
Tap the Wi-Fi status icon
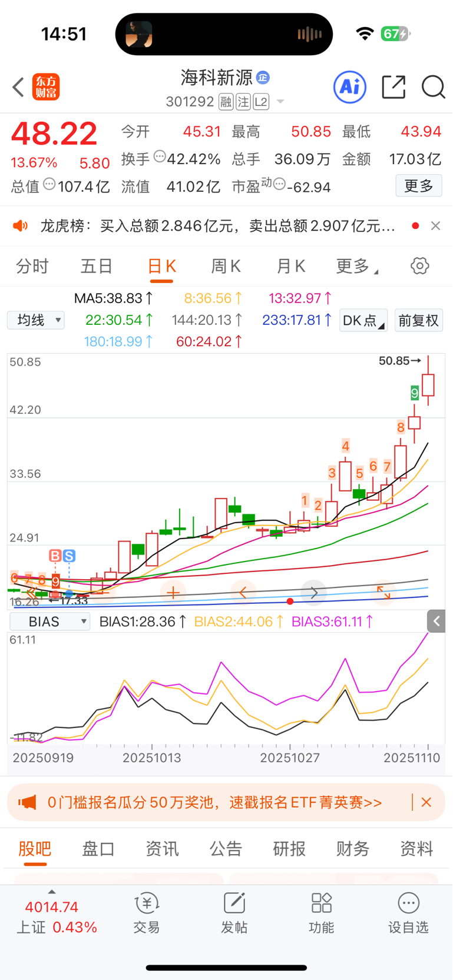point(365,34)
